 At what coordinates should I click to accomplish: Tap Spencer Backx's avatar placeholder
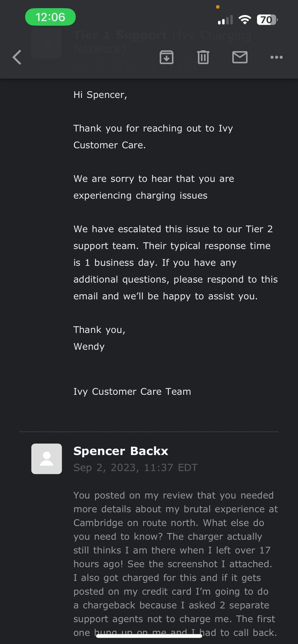(46, 459)
